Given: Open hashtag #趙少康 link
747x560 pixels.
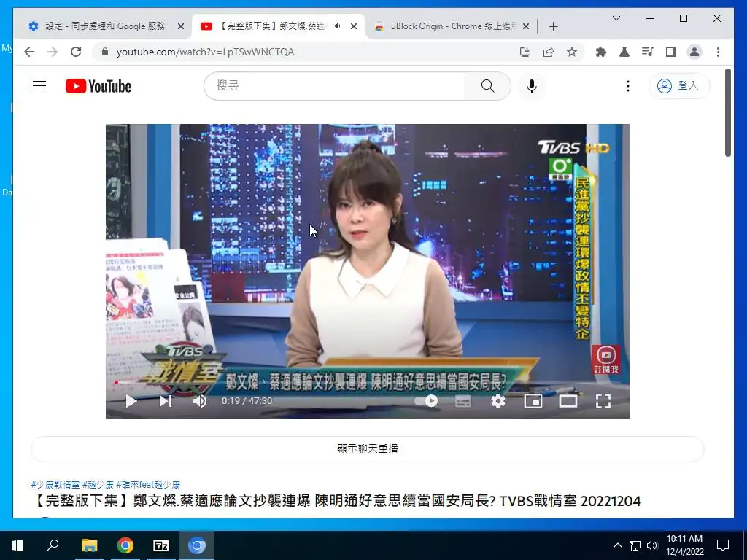Looking at the screenshot, I should point(98,485).
